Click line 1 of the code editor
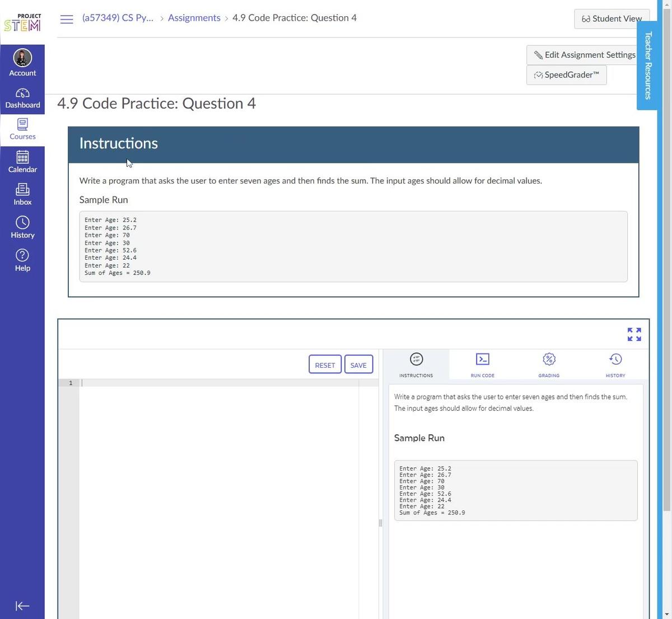672x619 pixels. tap(168, 383)
